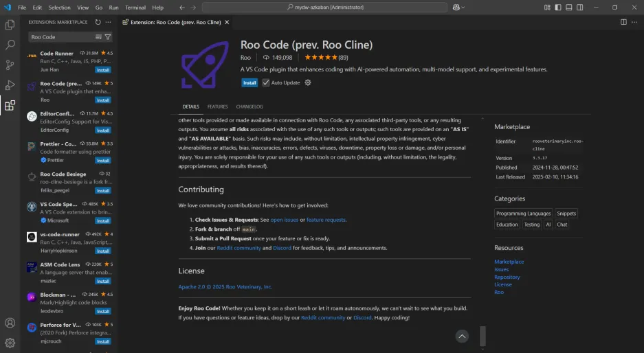The image size is (644, 353).
Task: Click the Blockman extension icon
Action: [32, 297]
